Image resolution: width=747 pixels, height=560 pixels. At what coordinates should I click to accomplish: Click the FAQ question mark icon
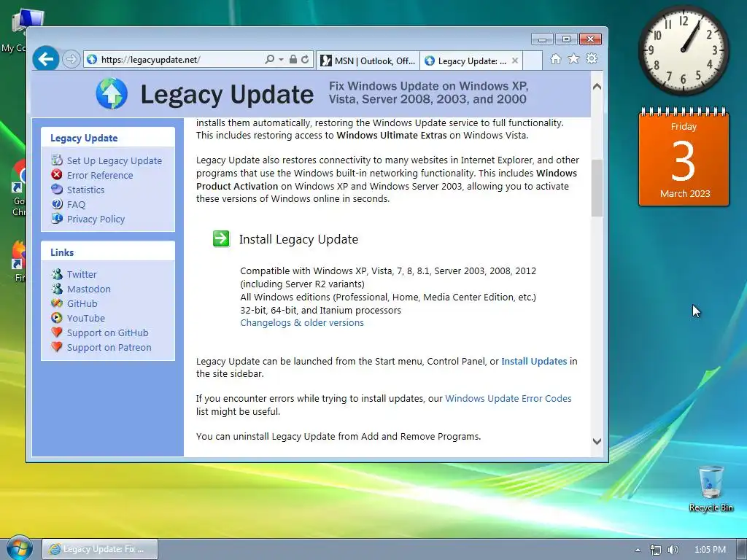57,204
